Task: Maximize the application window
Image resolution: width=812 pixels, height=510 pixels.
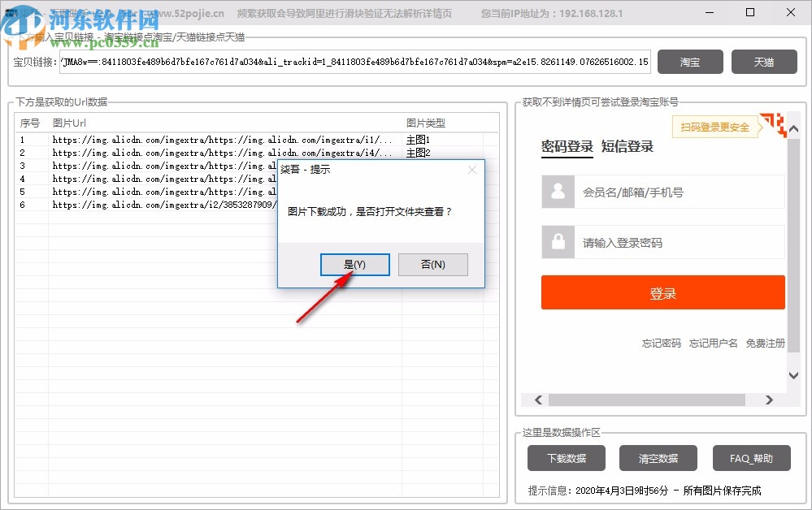Action: [x=750, y=12]
